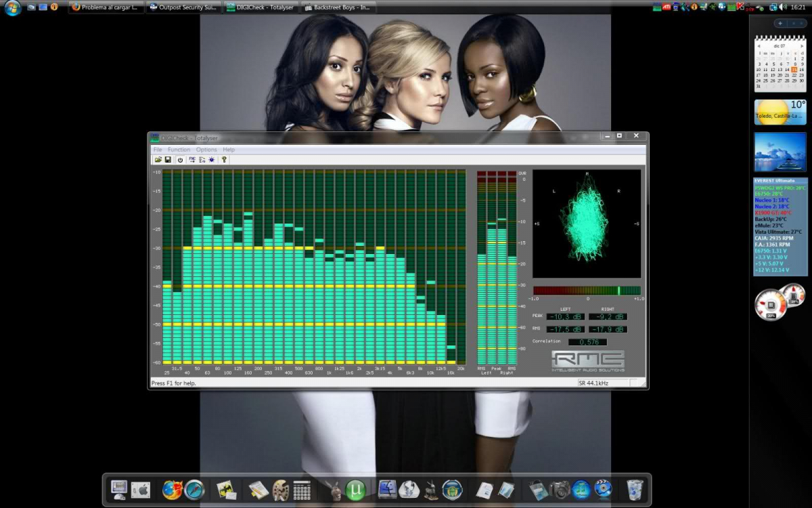This screenshot has height=508, width=812.
Task: Click the Correlation value 0.576
Action: tap(587, 342)
